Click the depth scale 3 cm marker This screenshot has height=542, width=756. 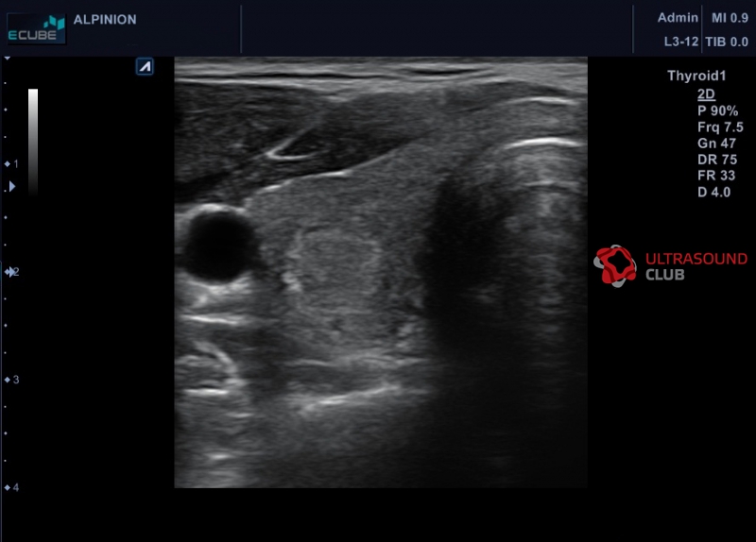coord(11,380)
